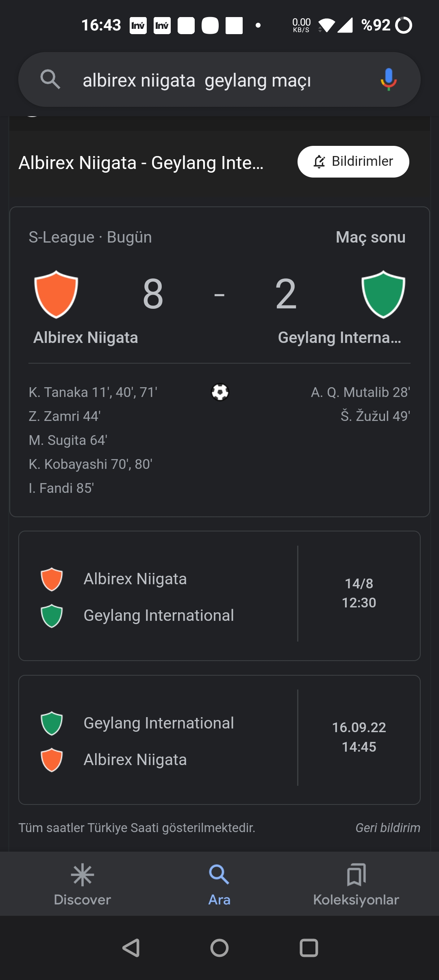Tap the microphone voice search icon

pyautogui.click(x=389, y=79)
